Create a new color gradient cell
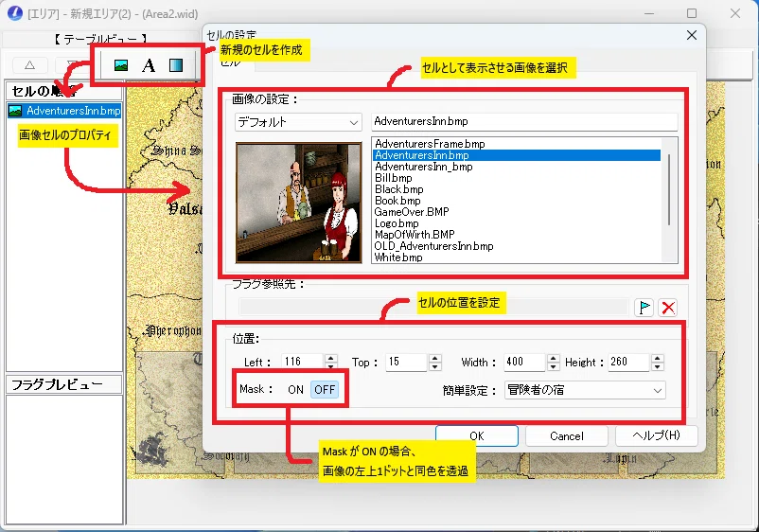 176,65
